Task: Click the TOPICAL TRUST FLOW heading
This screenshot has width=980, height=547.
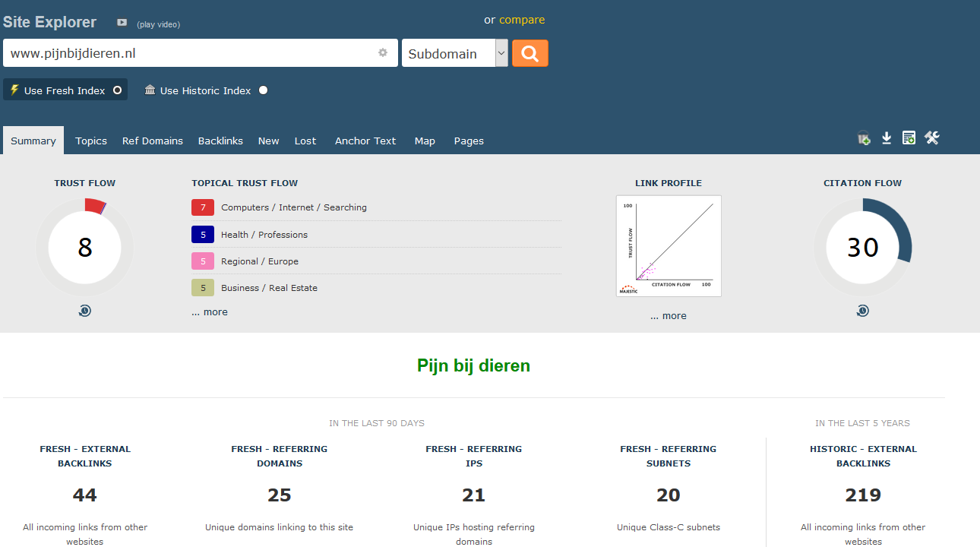Action: coord(245,183)
